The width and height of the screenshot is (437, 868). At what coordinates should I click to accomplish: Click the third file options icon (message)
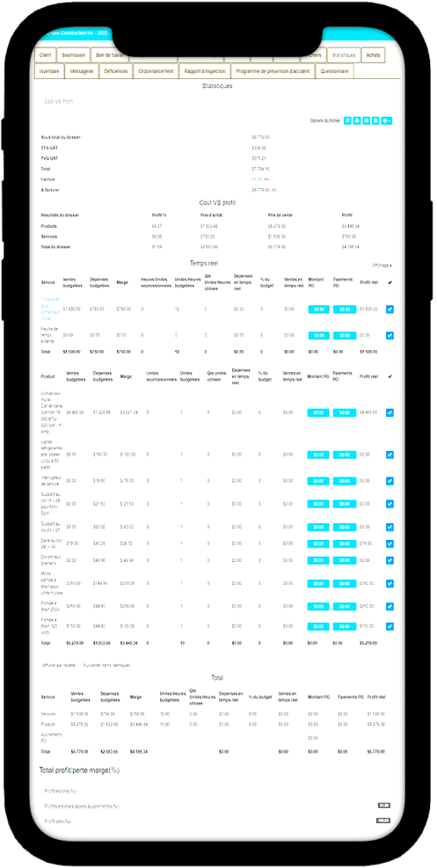(x=366, y=120)
